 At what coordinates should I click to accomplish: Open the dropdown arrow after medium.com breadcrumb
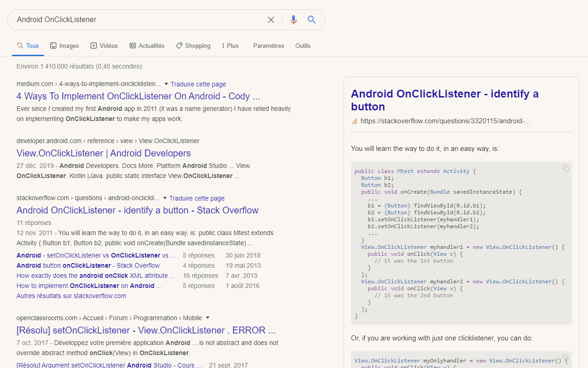tap(166, 84)
